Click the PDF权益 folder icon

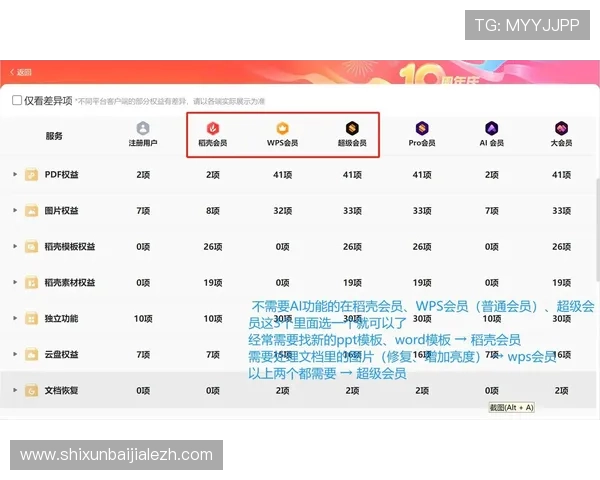31,175
